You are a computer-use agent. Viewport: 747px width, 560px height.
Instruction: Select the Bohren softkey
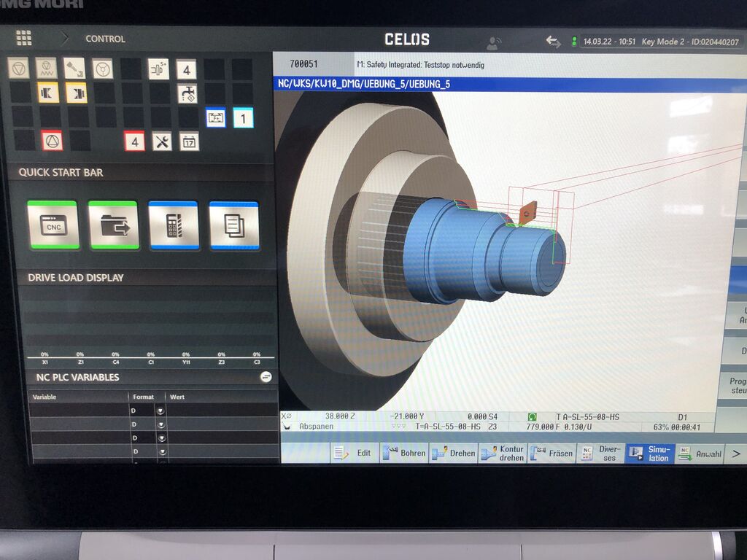pos(404,453)
